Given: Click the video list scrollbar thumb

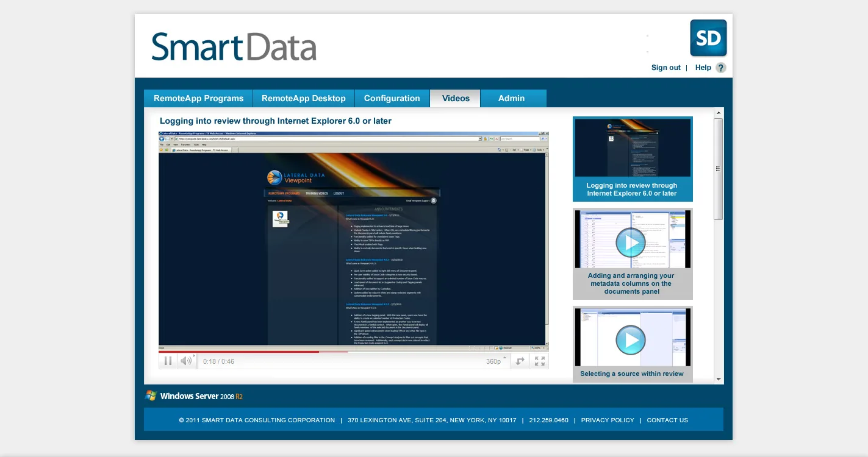Looking at the screenshot, I should (x=719, y=169).
